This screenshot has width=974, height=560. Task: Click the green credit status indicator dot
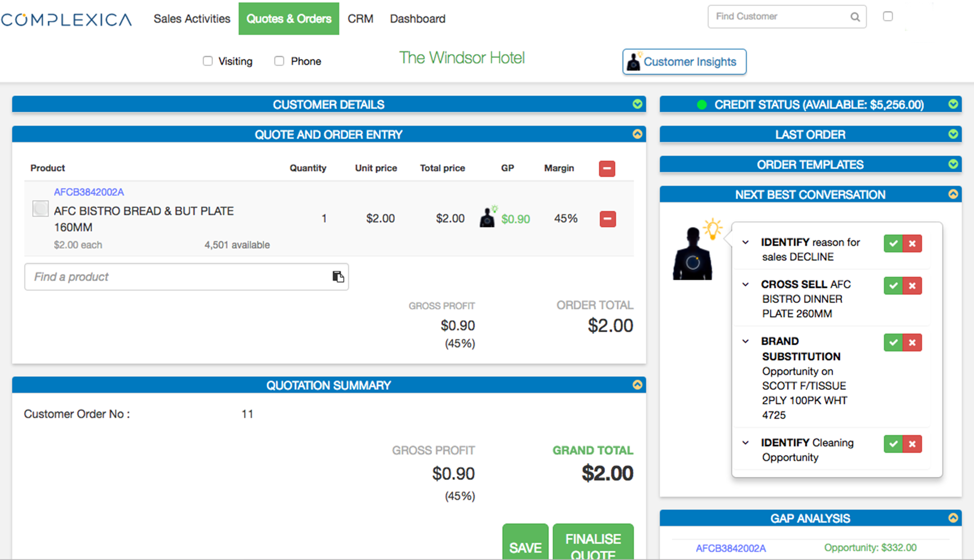click(701, 105)
